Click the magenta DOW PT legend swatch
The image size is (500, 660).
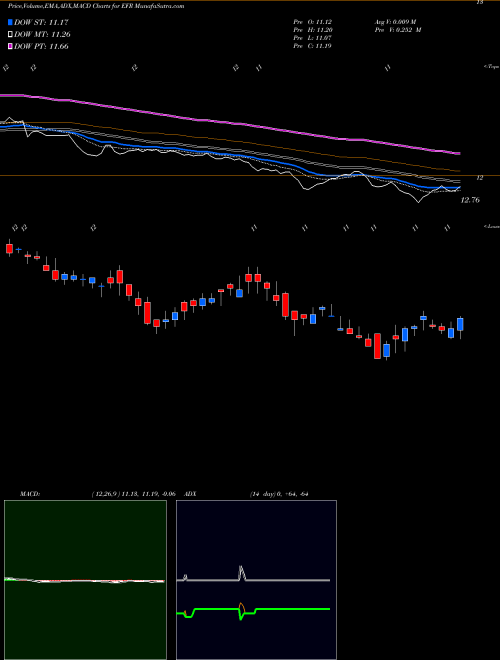coord(11,46)
